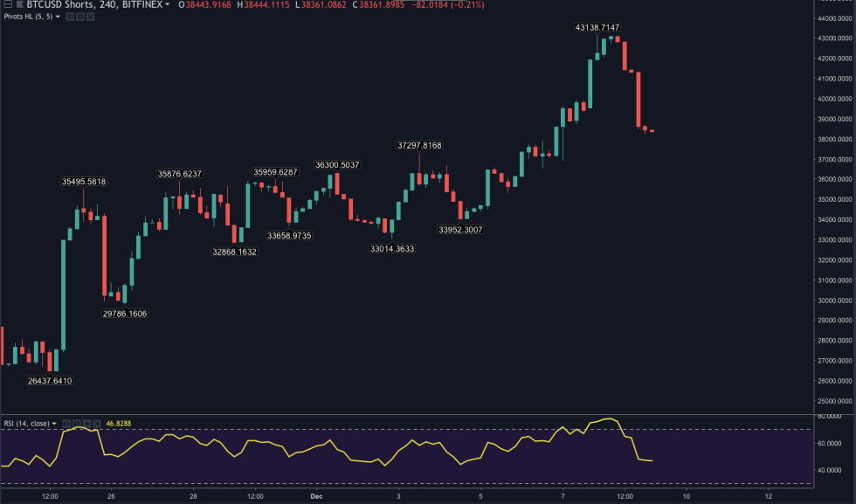Toggle RSI indicator visibility eye icon
This screenshot has height=504, width=856.
(68, 424)
